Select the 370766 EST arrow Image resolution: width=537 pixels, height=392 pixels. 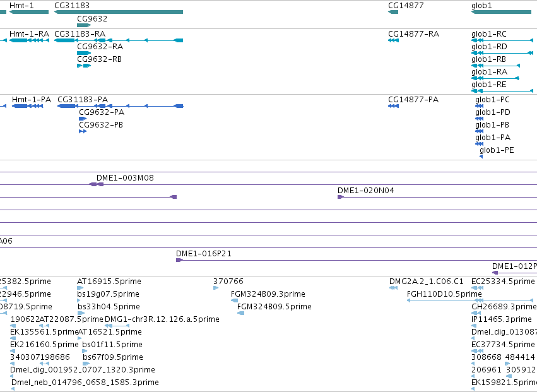(216, 288)
